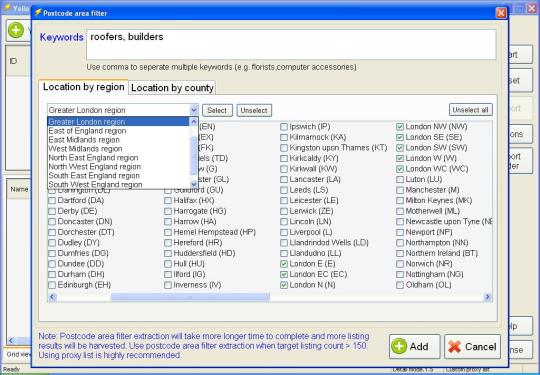The width and height of the screenshot is (540, 375).
Task: Close the Postcode area filter dialog
Action: coord(501,13)
